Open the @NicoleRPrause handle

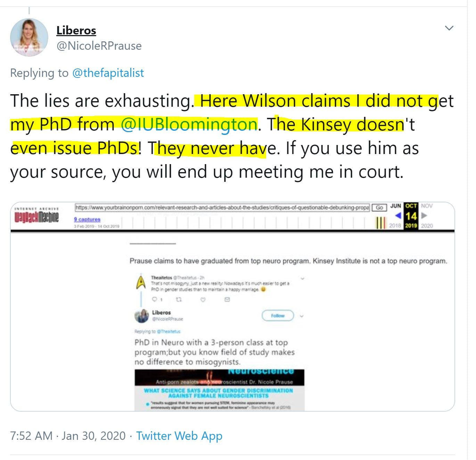coord(99,46)
